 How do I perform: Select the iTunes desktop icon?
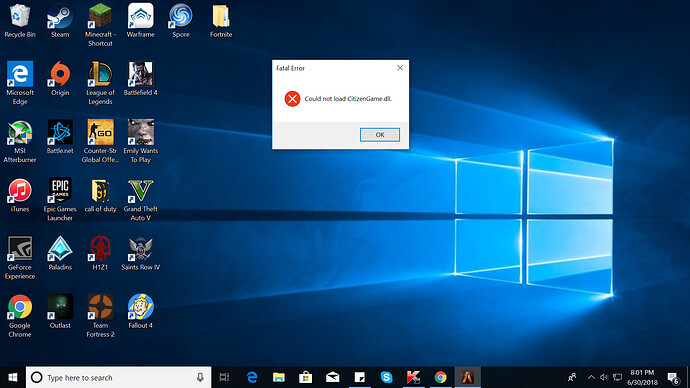(x=20, y=195)
